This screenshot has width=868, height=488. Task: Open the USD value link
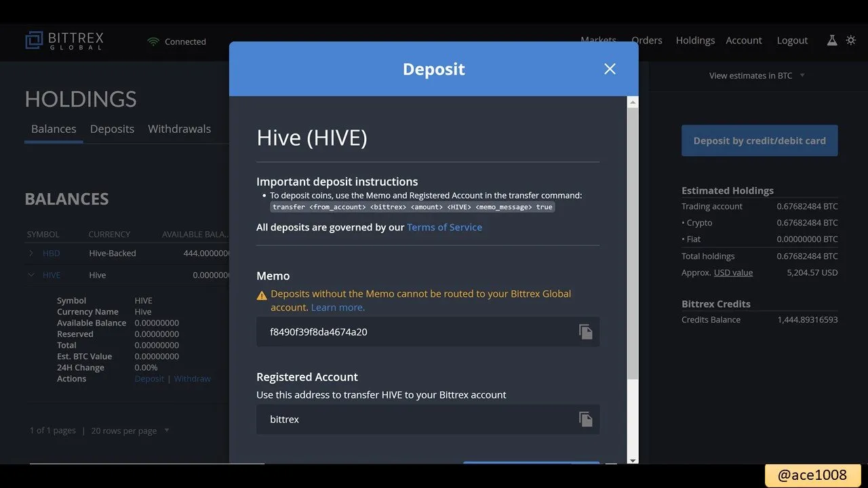pyautogui.click(x=733, y=272)
